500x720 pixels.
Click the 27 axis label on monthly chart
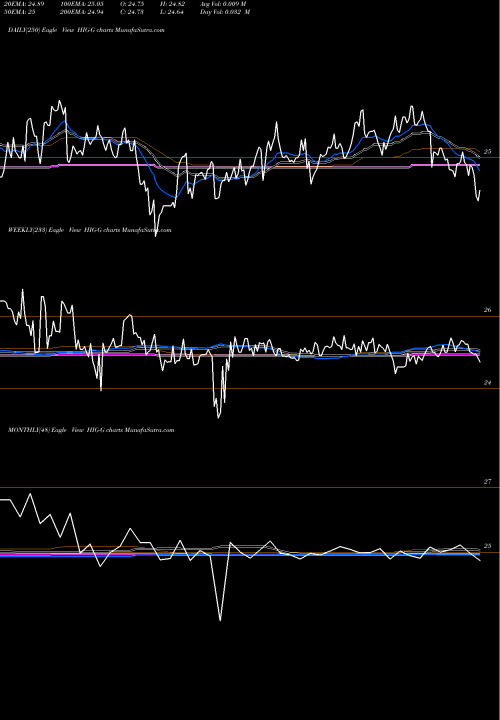tap(488, 482)
